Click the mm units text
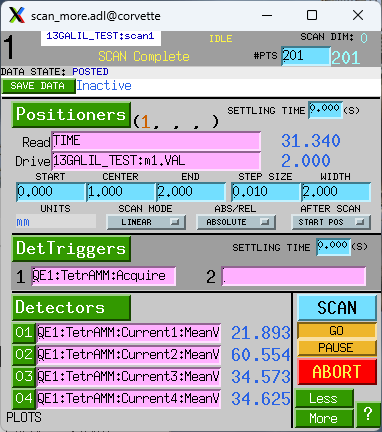382x432 pixels. [x=23, y=222]
